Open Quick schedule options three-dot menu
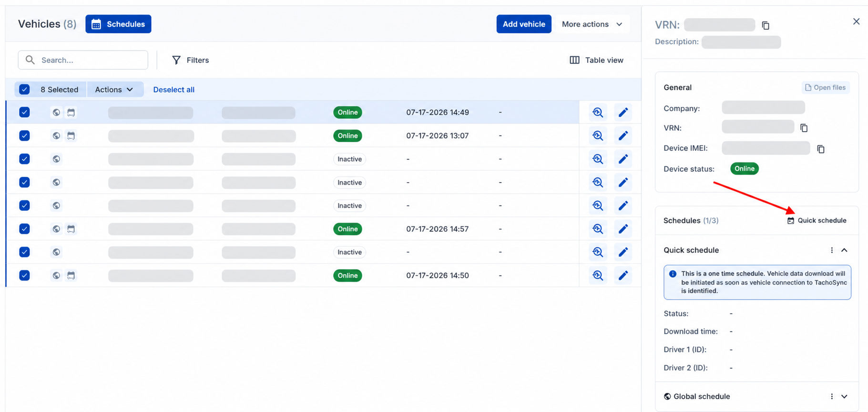Screen dimensions: 868x412 coord(832,250)
